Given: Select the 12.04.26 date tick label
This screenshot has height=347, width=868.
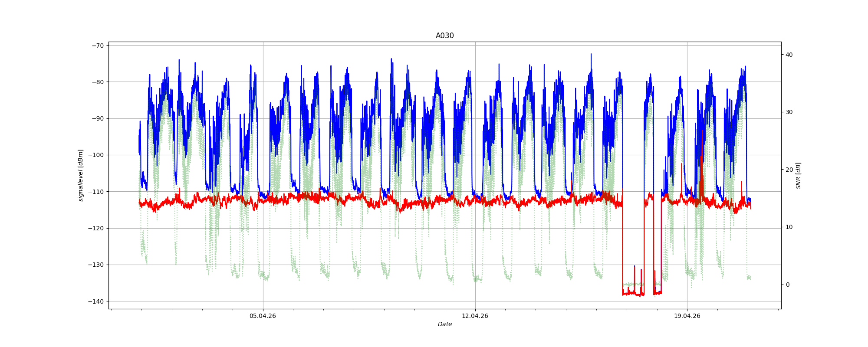Looking at the screenshot, I should [475, 316].
